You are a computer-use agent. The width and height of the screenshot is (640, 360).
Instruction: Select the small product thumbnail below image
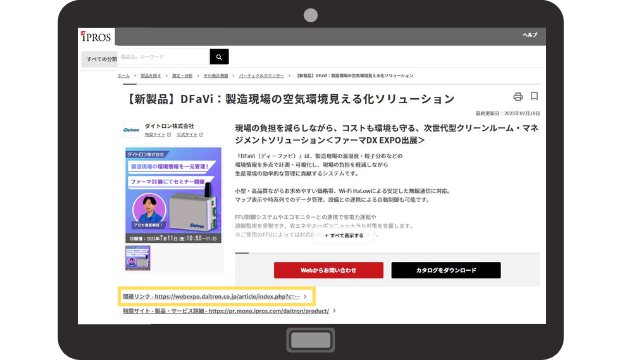click(x=138, y=258)
